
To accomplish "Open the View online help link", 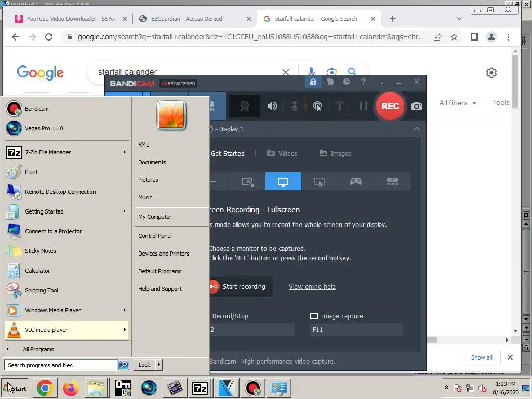I will [x=312, y=287].
